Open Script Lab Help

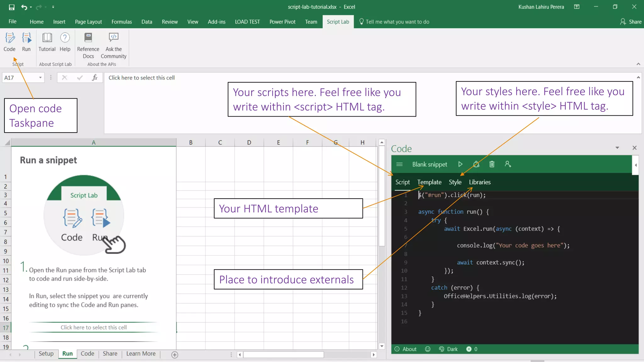click(x=65, y=42)
